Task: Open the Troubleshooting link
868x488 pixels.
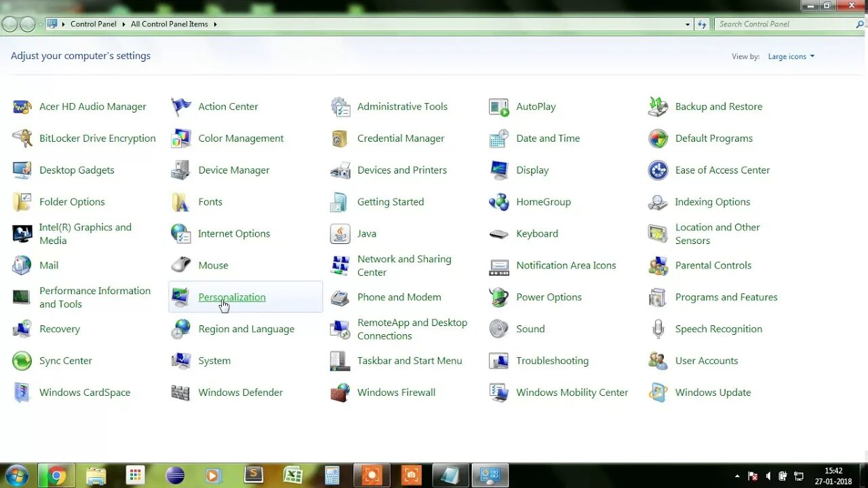Action: (x=552, y=361)
